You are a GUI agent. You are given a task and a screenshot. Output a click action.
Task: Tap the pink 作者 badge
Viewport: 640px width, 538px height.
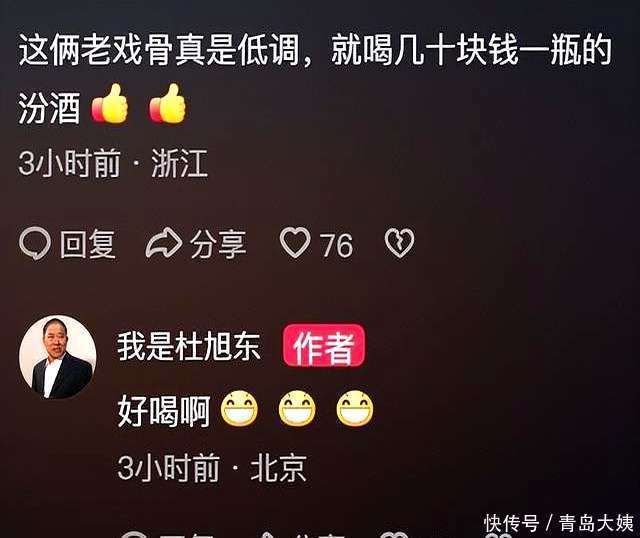coord(324,346)
